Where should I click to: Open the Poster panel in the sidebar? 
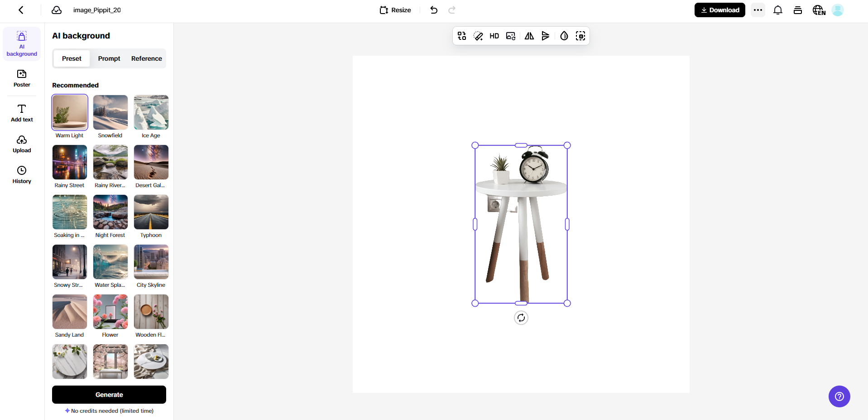coord(21,78)
